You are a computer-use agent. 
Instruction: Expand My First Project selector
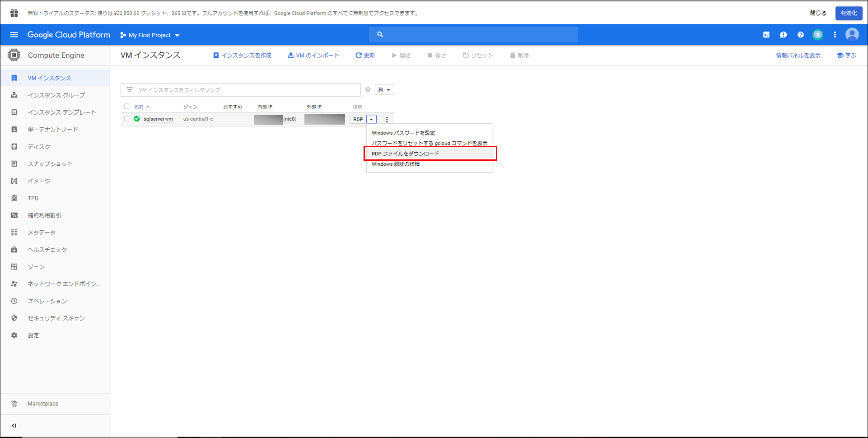pos(150,35)
